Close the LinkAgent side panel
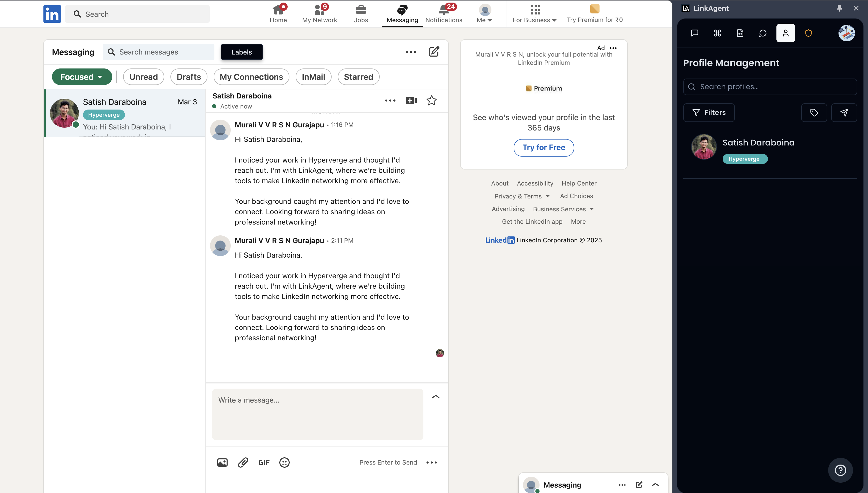Screen dimensions: 868x493 tap(856, 8)
